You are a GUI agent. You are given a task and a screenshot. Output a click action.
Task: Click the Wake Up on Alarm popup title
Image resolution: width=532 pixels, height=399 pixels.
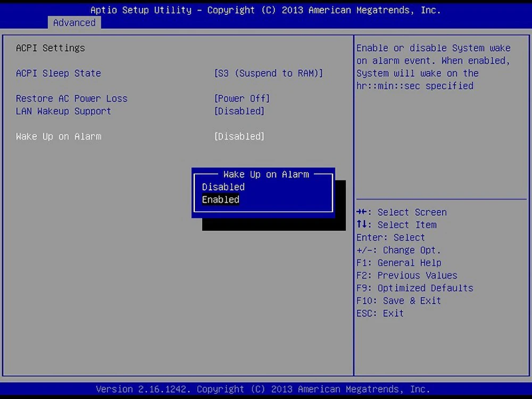click(x=266, y=174)
